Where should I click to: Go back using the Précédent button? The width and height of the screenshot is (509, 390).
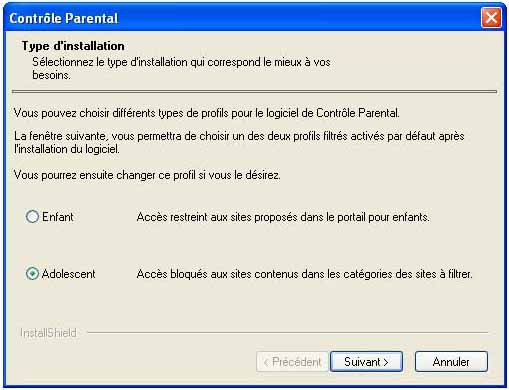[292, 362]
